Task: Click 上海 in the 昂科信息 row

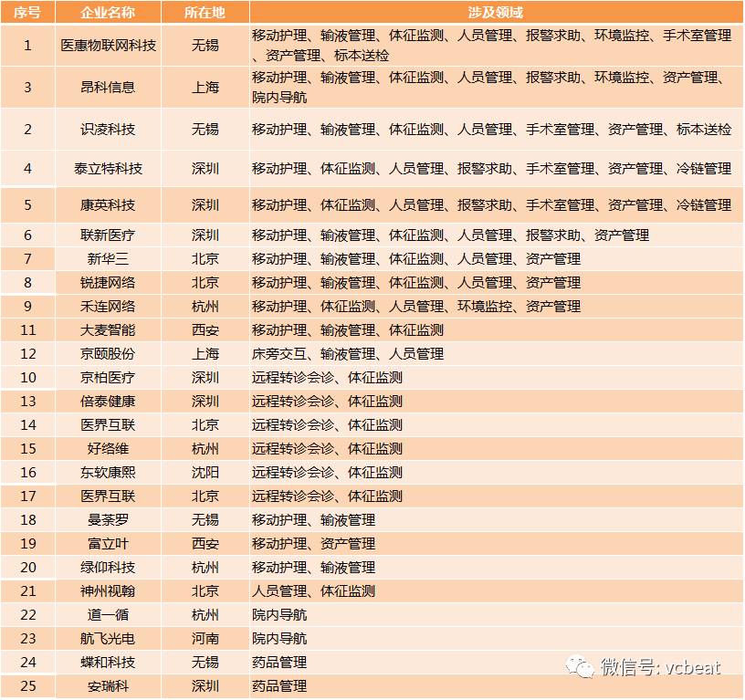Action: [205, 87]
